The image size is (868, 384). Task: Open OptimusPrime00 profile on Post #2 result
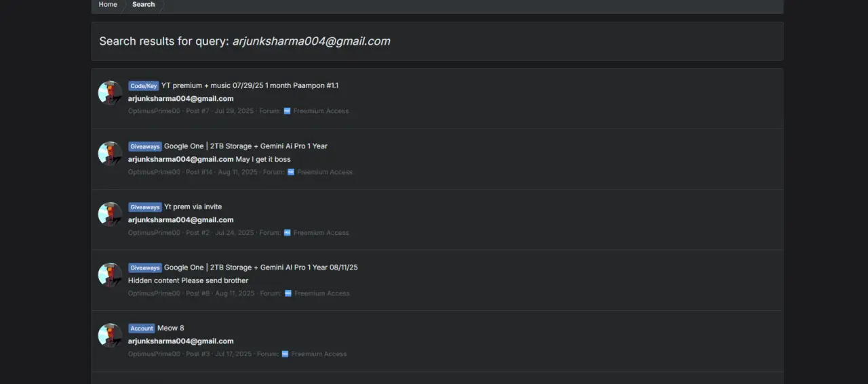click(154, 232)
